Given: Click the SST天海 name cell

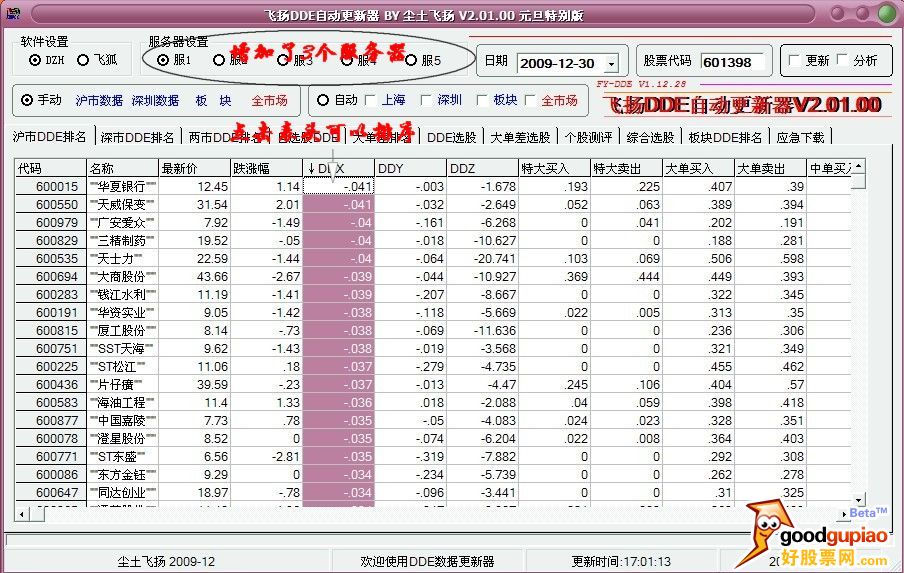Looking at the screenshot, I should click(x=122, y=349).
